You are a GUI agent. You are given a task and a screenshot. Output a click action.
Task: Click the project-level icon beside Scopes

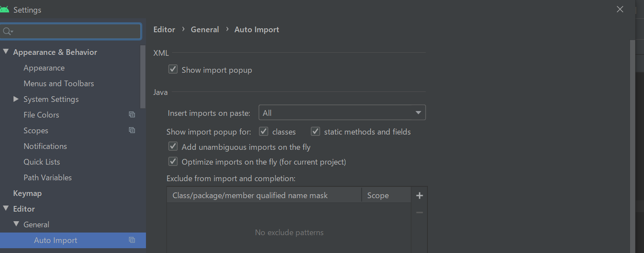[x=132, y=131]
